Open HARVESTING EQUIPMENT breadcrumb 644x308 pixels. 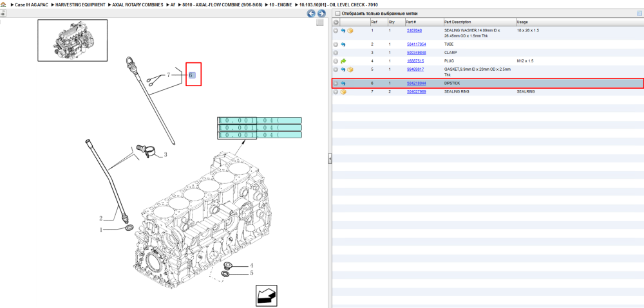[x=80, y=5]
